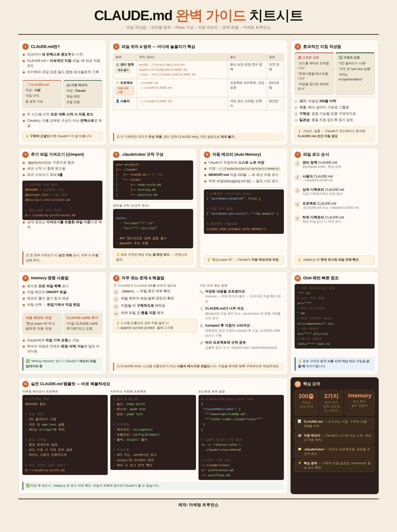The image size is (397, 532).
Task: Click the folder icon beside 프로젝트 table row
Action: (118, 83)
